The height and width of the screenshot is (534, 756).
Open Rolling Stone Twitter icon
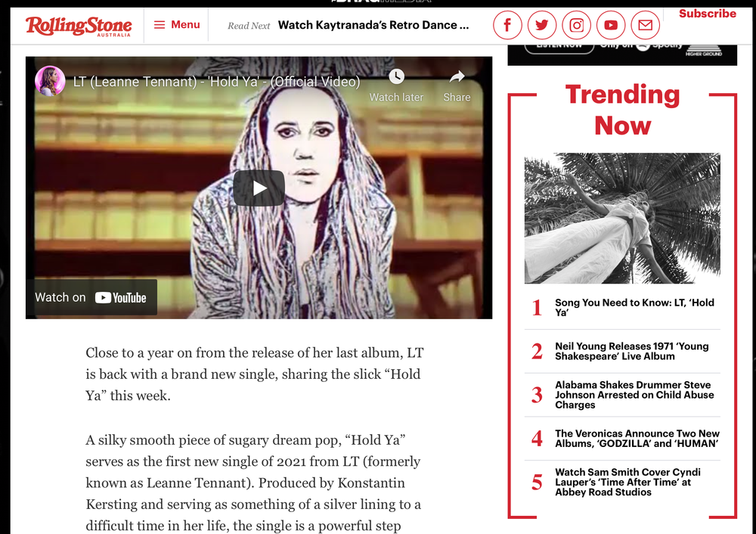coord(542,25)
